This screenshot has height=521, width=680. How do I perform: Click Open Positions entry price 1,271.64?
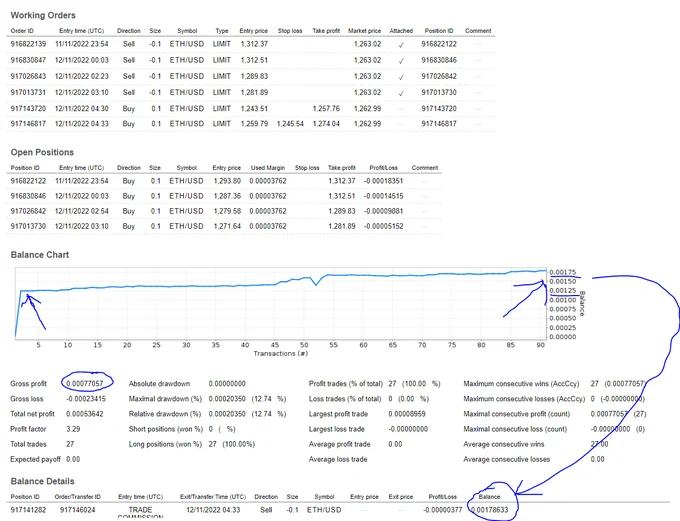[227, 226]
